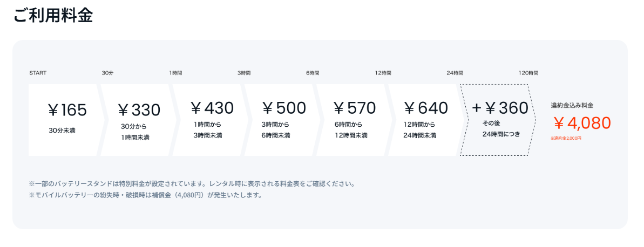Select the 120時間 timeline label
644x247 pixels.
[528, 73]
